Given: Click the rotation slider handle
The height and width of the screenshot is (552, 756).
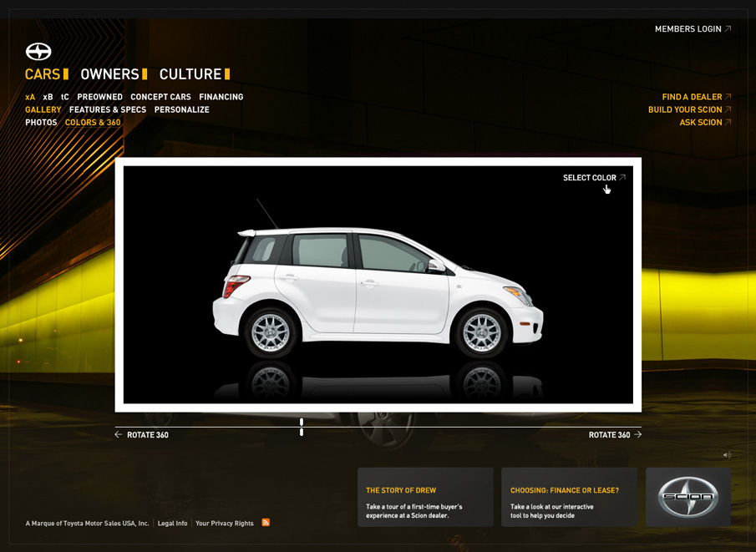Looking at the screenshot, I should [x=302, y=427].
